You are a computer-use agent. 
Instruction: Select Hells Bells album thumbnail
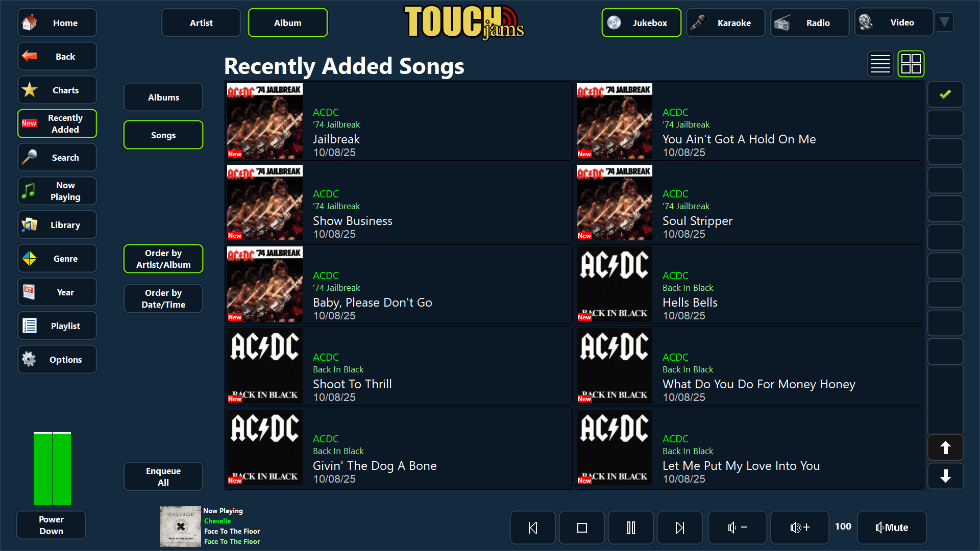(615, 284)
